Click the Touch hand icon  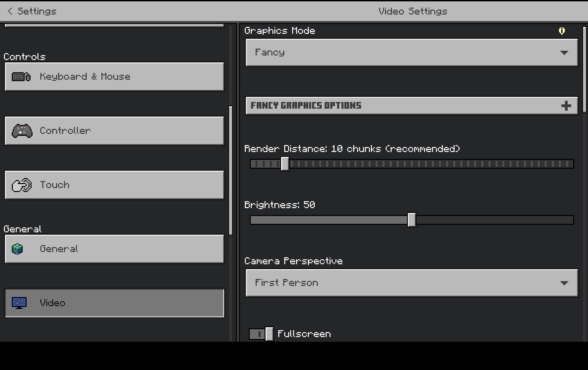point(22,185)
